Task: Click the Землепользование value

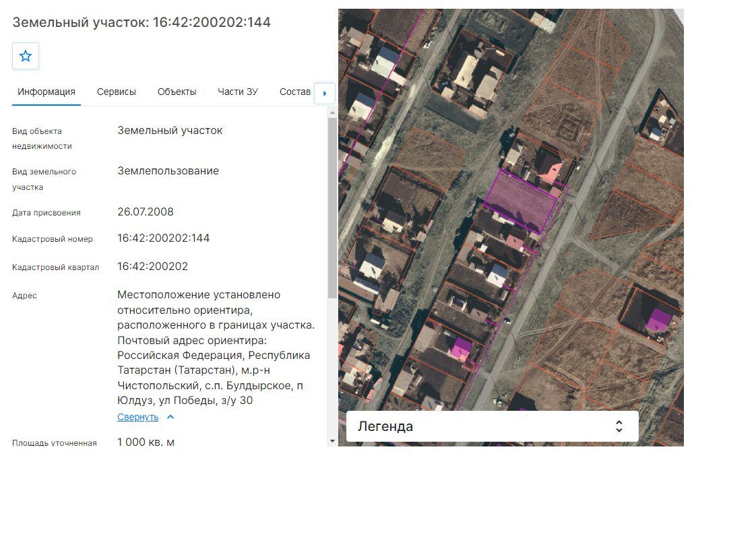Action: [168, 171]
